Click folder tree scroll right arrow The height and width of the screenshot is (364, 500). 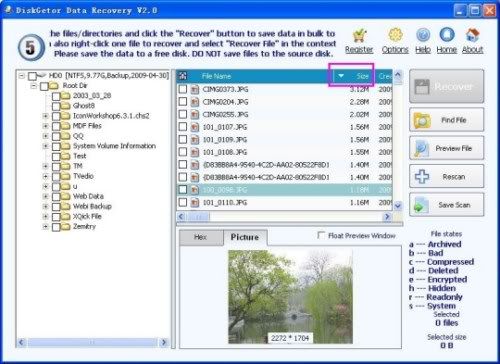coord(164,342)
